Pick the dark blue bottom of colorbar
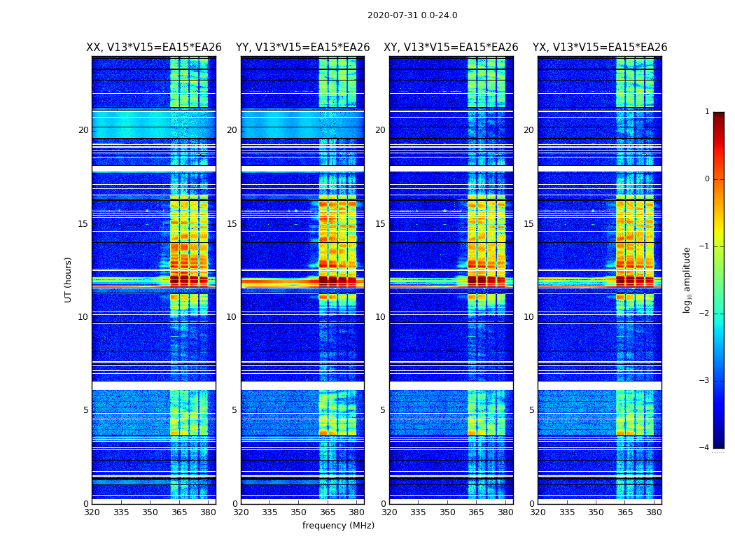Viewport: 735px width, 560px height. coord(718,444)
